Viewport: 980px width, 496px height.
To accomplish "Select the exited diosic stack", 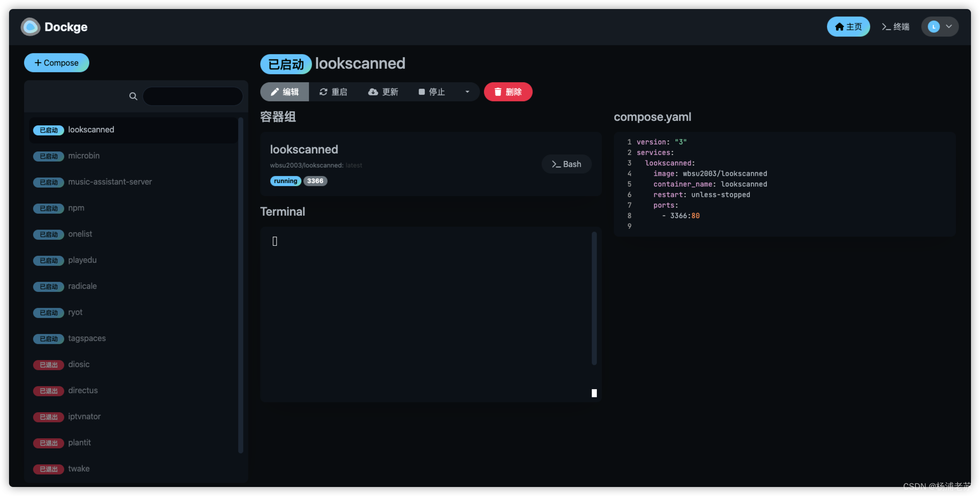I will coord(133,365).
